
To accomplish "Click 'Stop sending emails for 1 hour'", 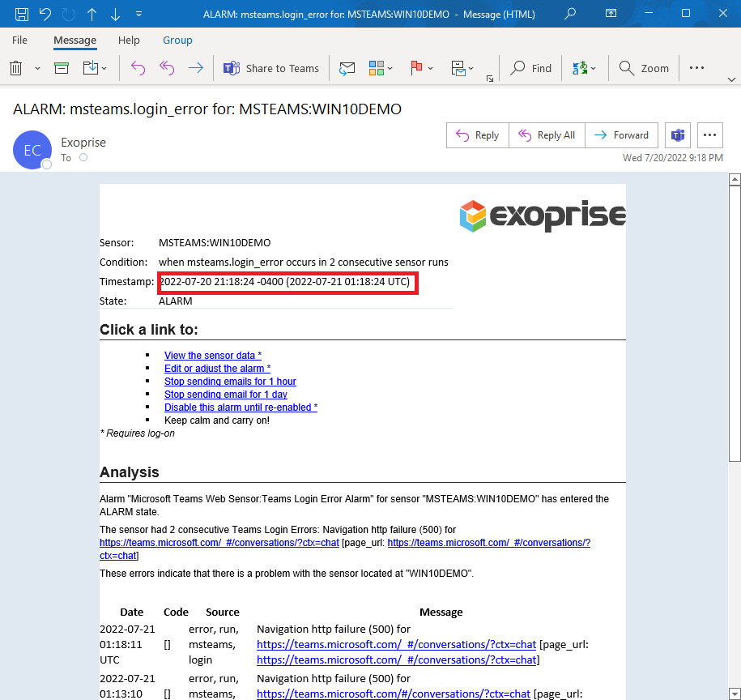I will coord(230,382).
